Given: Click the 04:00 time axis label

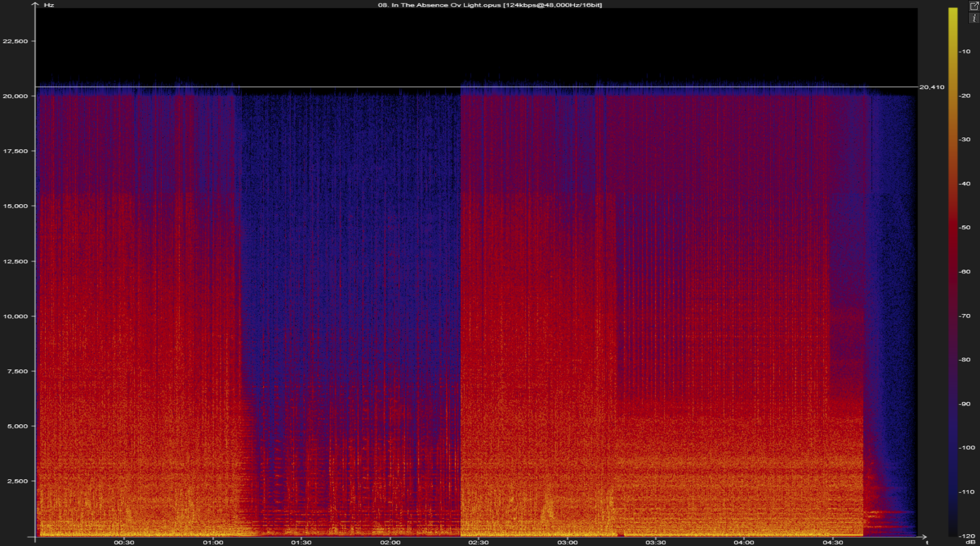Looking at the screenshot, I should coord(744,542).
